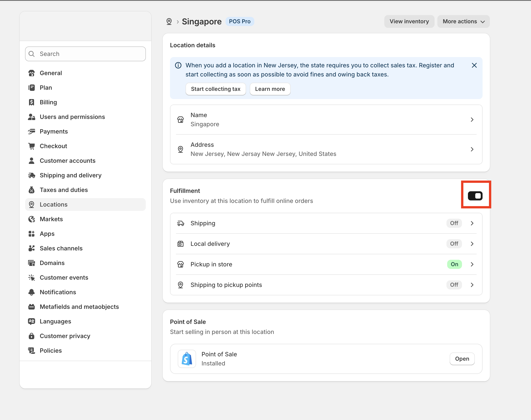
Task: Click the settings Search field
Action: 85,54
